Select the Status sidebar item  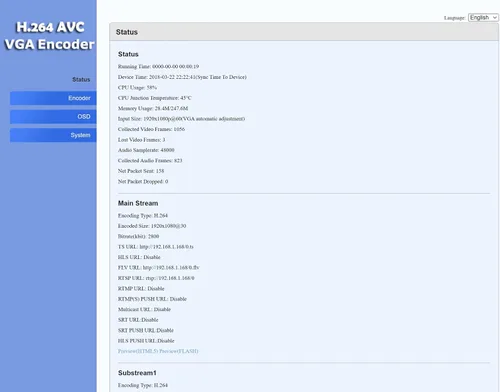(x=81, y=79)
